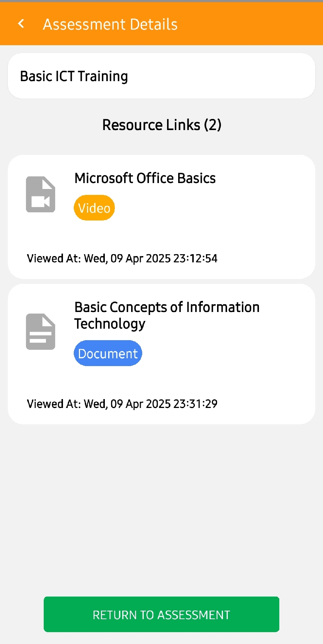Select the blue Document tag

coord(108,353)
